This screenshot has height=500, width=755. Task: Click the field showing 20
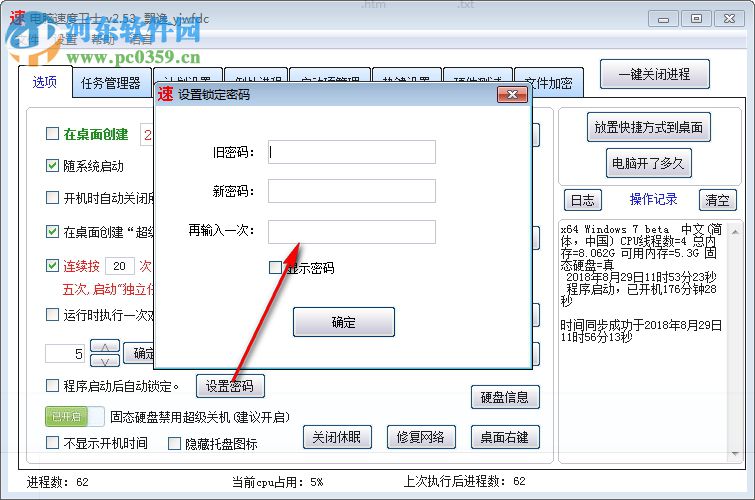click(119, 266)
